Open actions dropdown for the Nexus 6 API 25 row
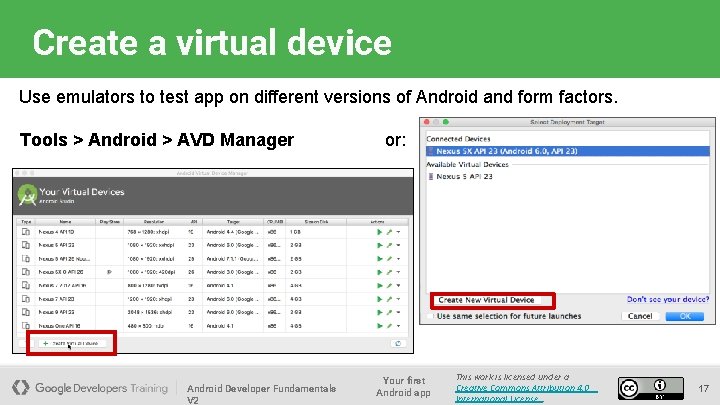Screen dimensions: 720x405 [399, 259]
